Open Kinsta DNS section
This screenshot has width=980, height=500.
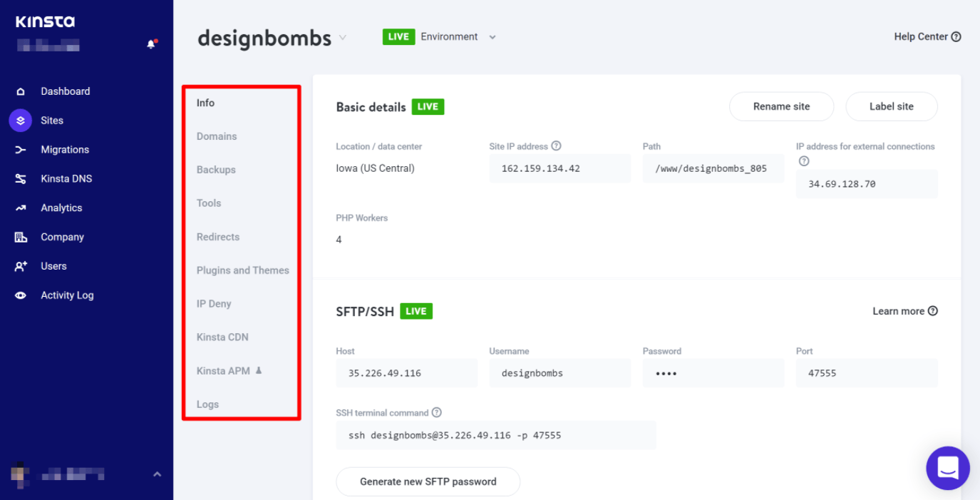66,179
